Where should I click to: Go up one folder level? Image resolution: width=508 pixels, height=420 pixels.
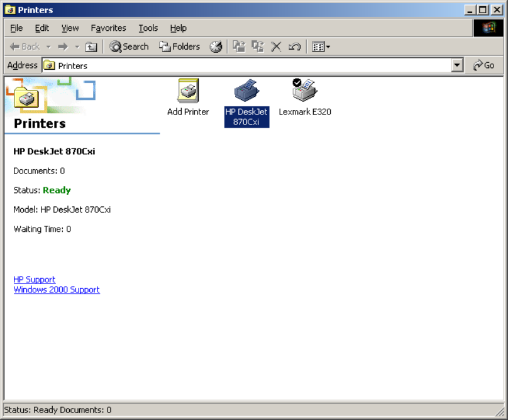(91, 47)
